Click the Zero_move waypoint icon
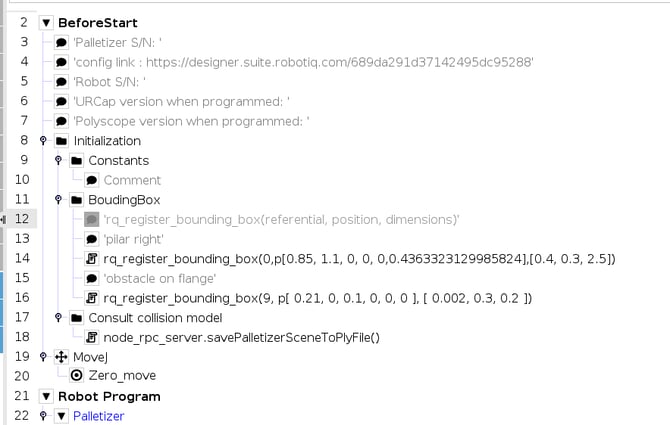Viewport: 670px width, 425px height. tap(76, 376)
